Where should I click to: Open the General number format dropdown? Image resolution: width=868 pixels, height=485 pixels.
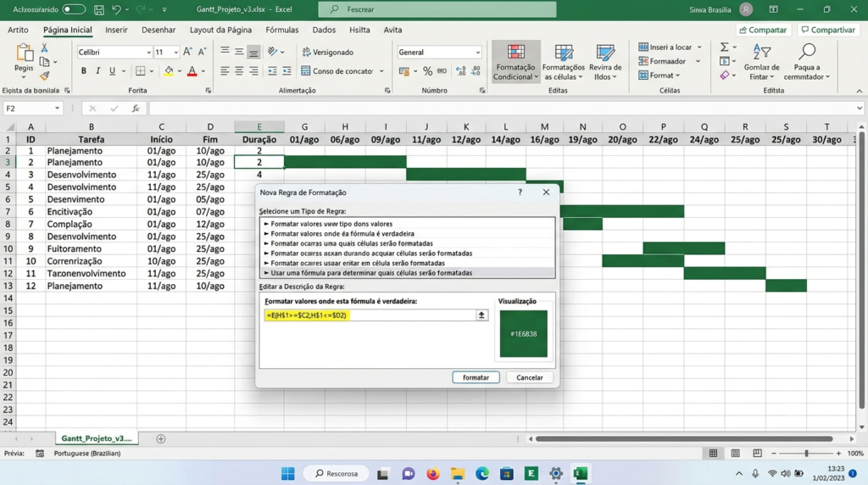478,52
